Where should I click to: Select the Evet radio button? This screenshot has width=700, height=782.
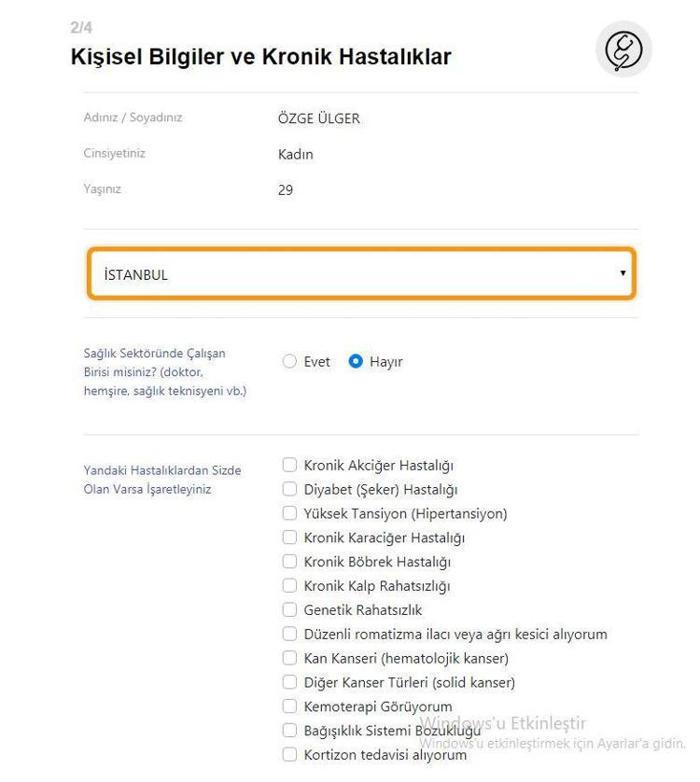(x=289, y=361)
